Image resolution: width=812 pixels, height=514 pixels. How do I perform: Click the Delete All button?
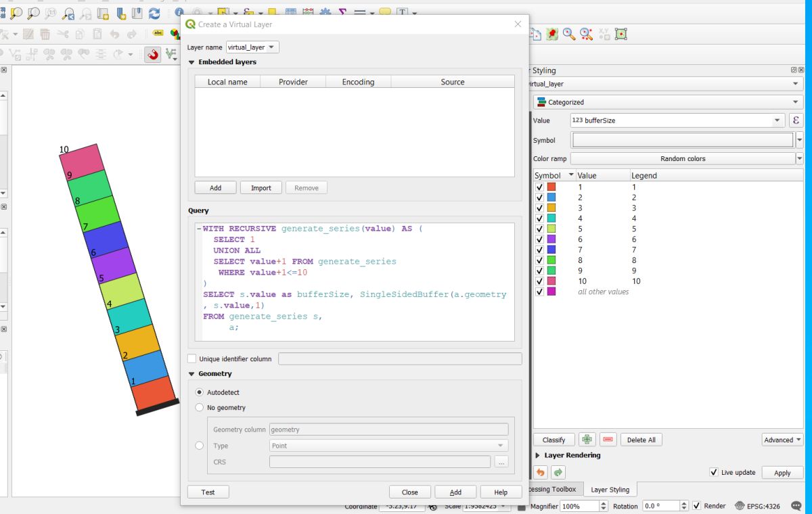[x=641, y=440]
